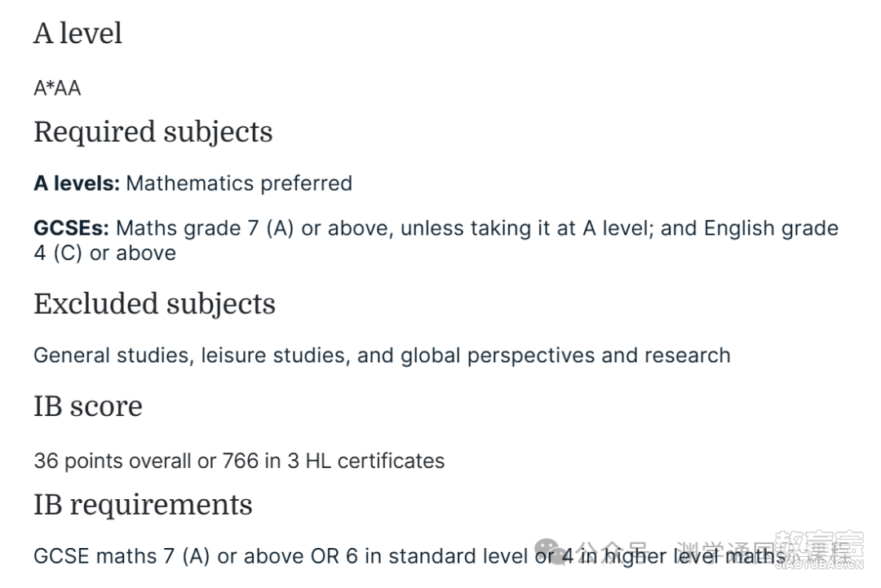The width and height of the screenshot is (881, 588).
Task: Click the 766 in 3 HL certificates text
Action: tap(333, 461)
